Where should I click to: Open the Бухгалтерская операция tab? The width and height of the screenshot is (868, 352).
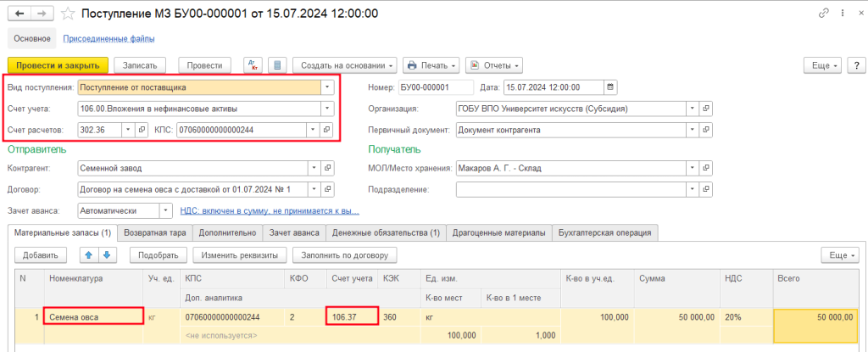pyautogui.click(x=604, y=232)
